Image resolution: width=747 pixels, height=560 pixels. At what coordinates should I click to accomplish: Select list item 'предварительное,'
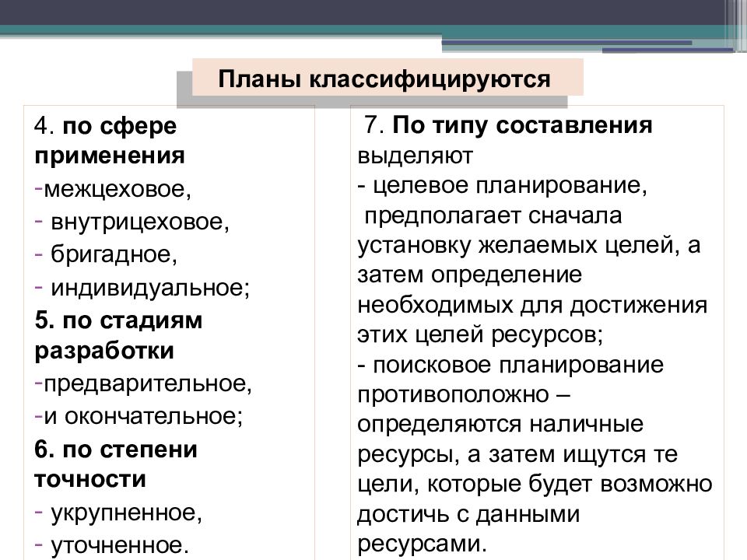tap(148, 383)
